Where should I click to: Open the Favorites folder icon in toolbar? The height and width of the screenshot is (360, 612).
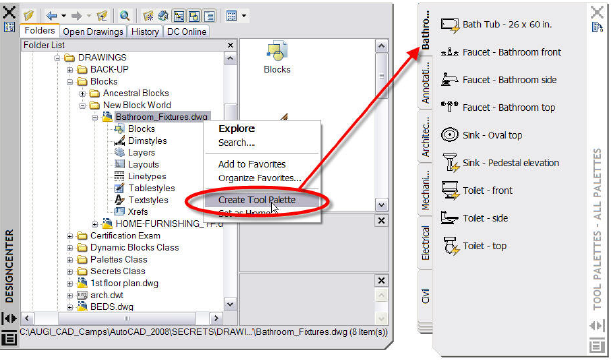148,16
